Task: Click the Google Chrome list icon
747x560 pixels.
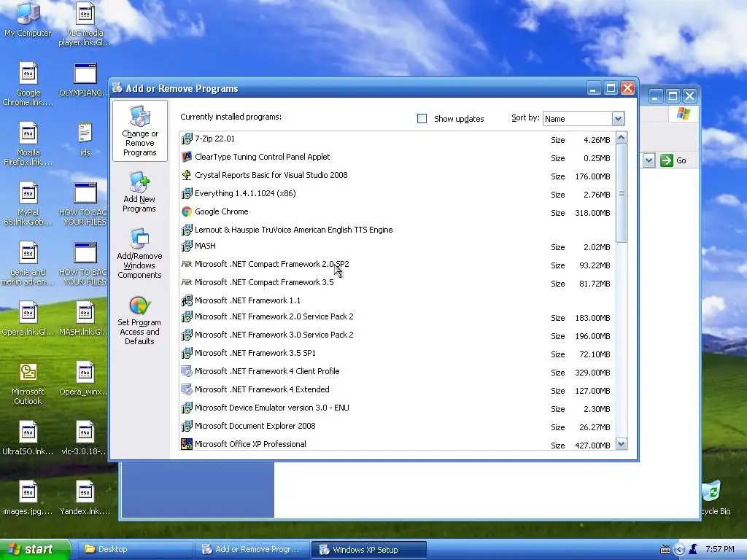Action: [187, 211]
